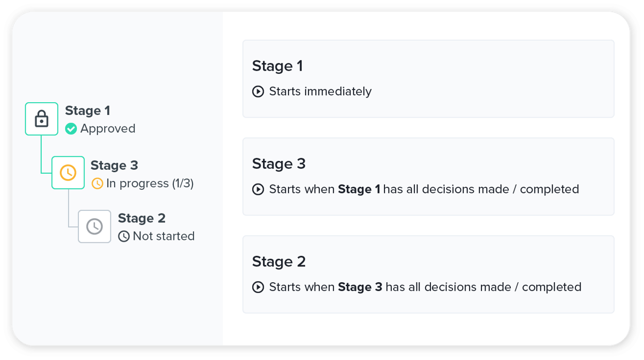Viewport: 644px width, 360px height.
Task: Click the Not started status text
Action: (164, 236)
